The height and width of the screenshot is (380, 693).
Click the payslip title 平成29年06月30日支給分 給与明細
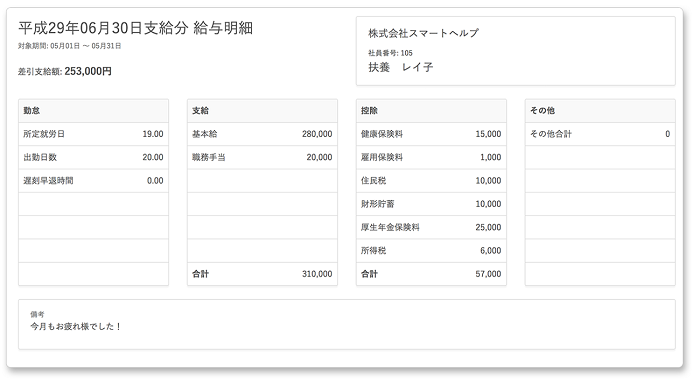pyautogui.click(x=136, y=28)
